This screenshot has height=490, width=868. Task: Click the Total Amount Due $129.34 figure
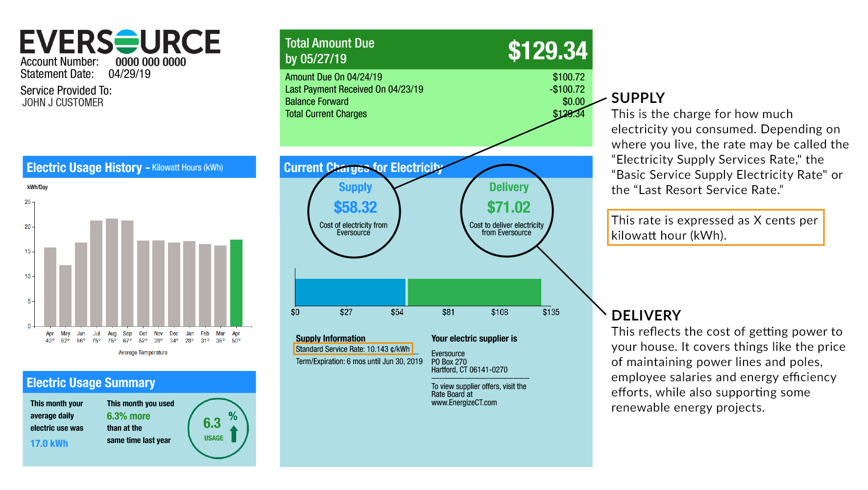(x=547, y=50)
